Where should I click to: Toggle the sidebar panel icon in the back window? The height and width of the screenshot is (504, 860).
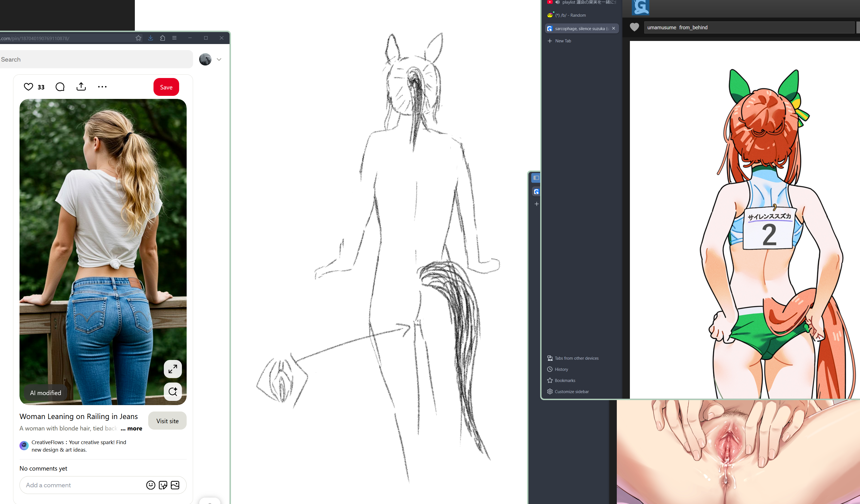pyautogui.click(x=536, y=178)
